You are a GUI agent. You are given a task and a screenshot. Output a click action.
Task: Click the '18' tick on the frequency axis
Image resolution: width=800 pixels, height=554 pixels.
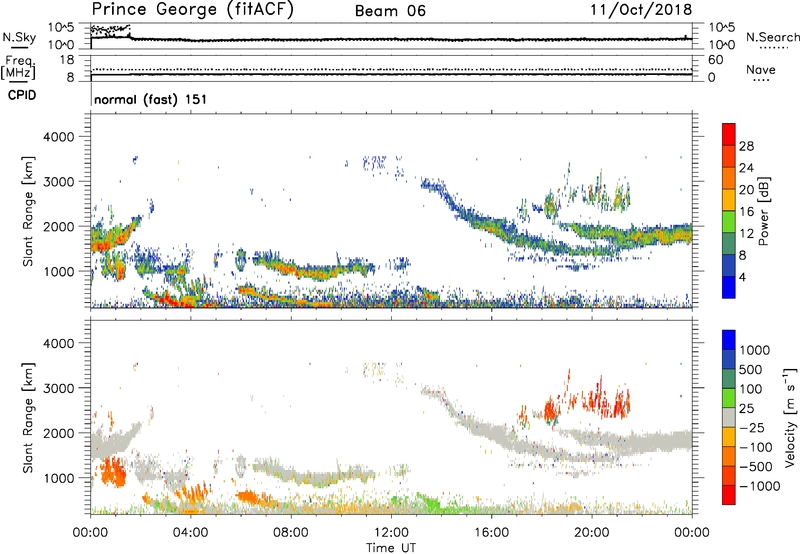click(x=67, y=60)
